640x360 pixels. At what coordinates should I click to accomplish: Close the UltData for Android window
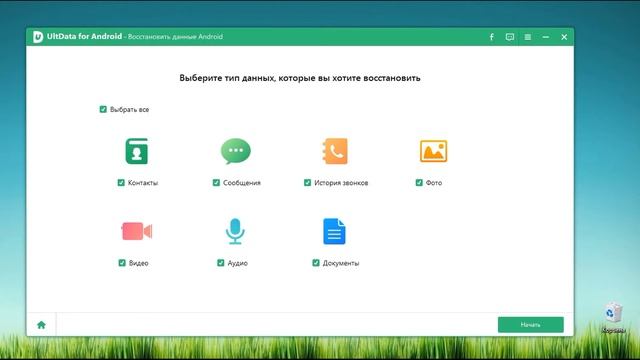coord(564,37)
